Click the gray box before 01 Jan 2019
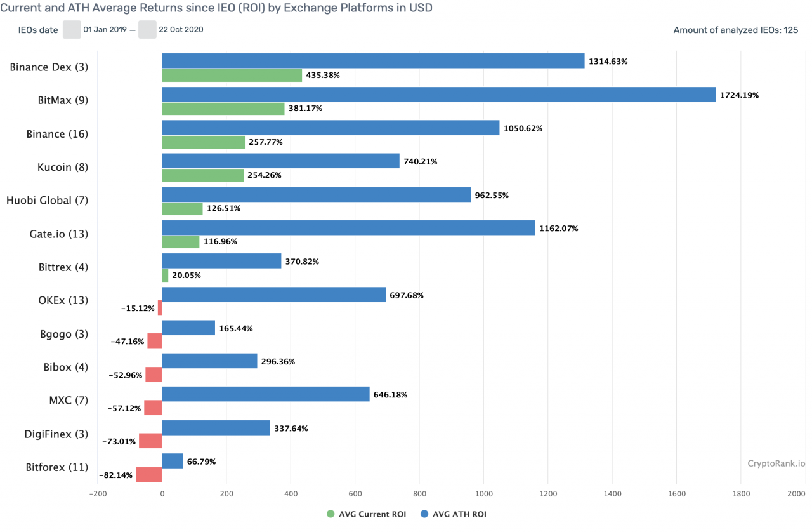The image size is (812, 532). [72, 30]
